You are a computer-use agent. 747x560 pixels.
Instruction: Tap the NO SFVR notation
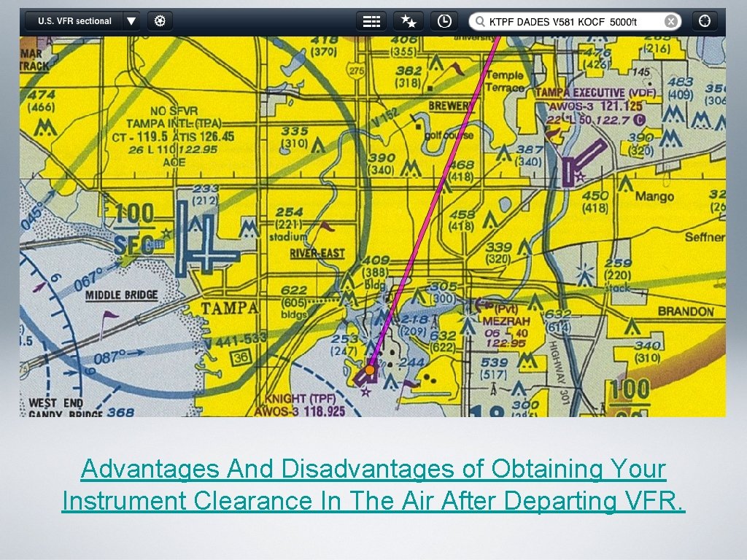pos(174,111)
